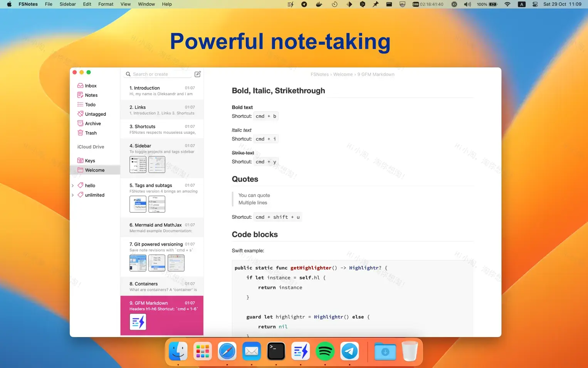Expand the hello tag group
588x368 pixels.
73,185
